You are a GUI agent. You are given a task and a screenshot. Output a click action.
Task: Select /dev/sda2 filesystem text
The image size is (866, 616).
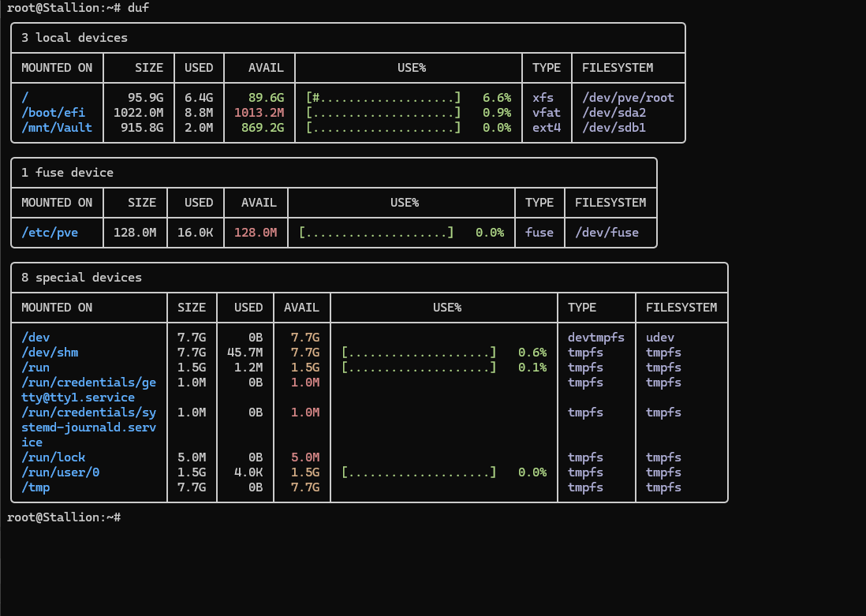click(614, 113)
